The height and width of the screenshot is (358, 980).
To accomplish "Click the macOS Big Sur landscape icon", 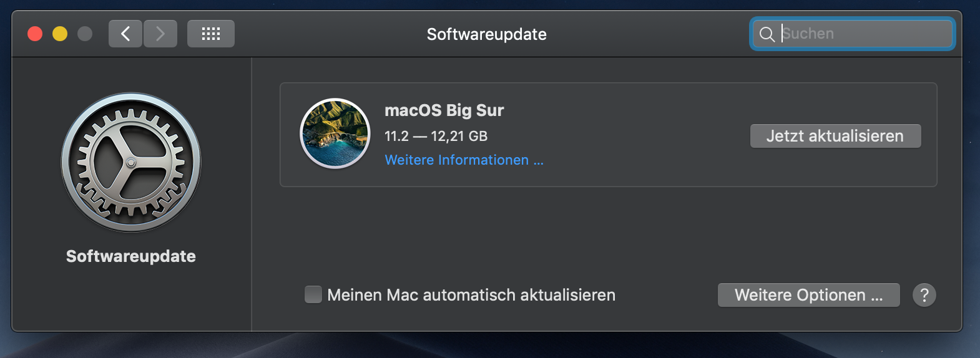I will click(x=335, y=133).
